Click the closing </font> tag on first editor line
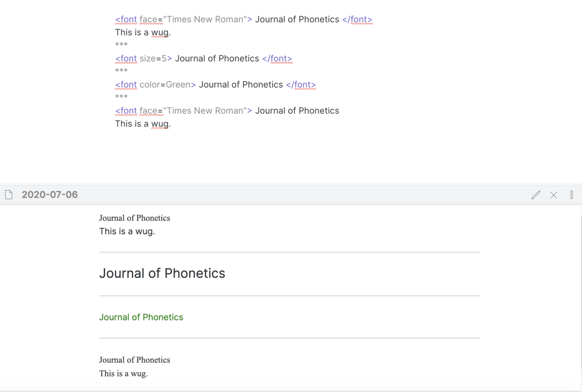582x392 pixels. [357, 19]
